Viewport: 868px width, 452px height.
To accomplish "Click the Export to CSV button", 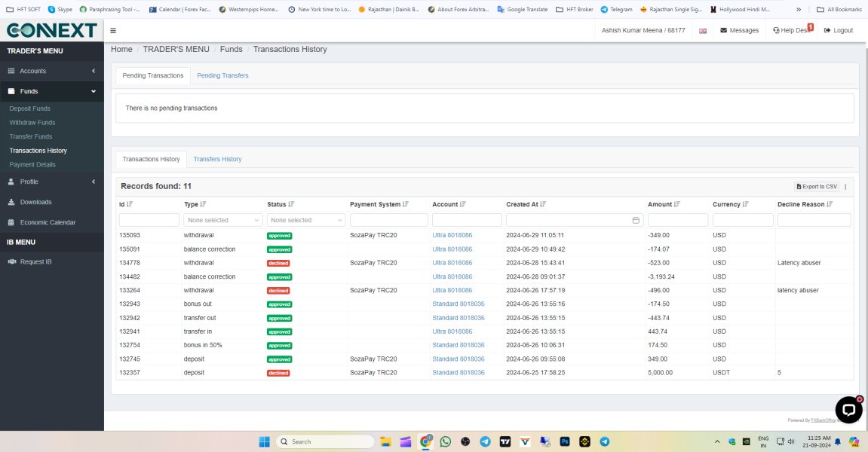I will 817,187.
